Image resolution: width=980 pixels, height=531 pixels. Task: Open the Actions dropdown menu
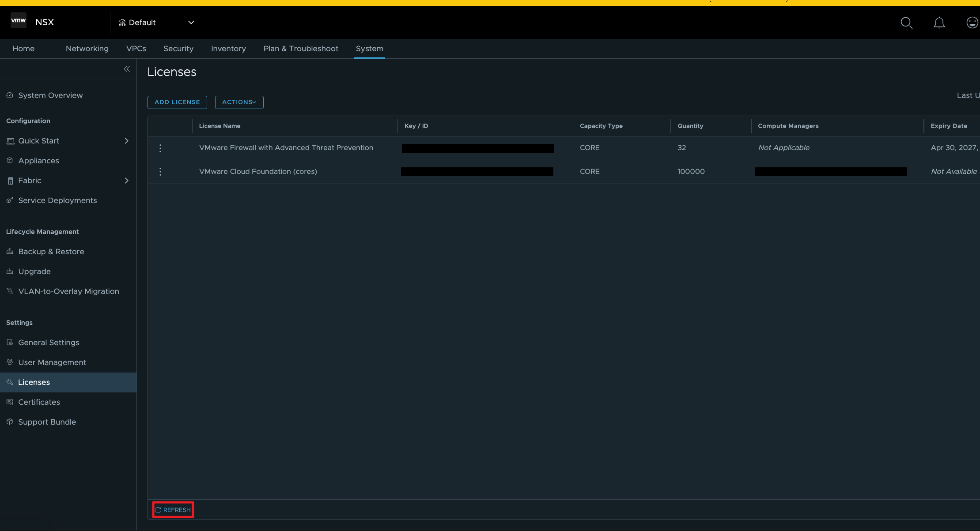(239, 102)
